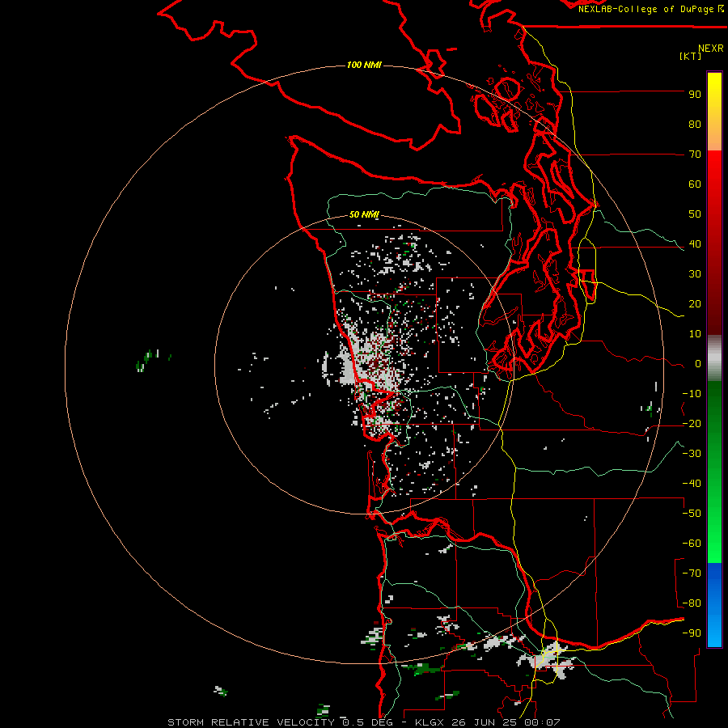Click the 50 NMI range ring label
Screen dimensions: 728x728
(x=364, y=214)
